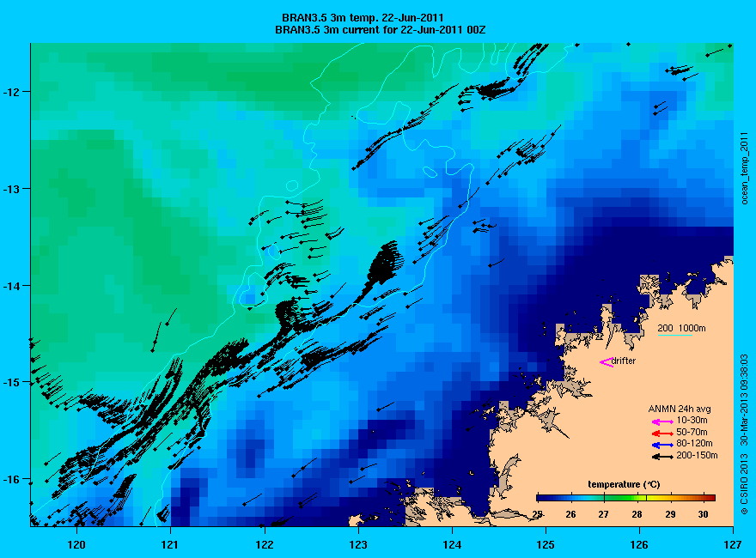Click latitude axis label -12

(x=9, y=92)
